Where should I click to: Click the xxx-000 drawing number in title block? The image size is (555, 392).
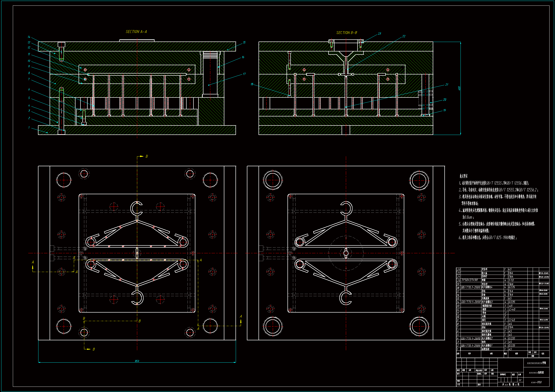point(536,382)
